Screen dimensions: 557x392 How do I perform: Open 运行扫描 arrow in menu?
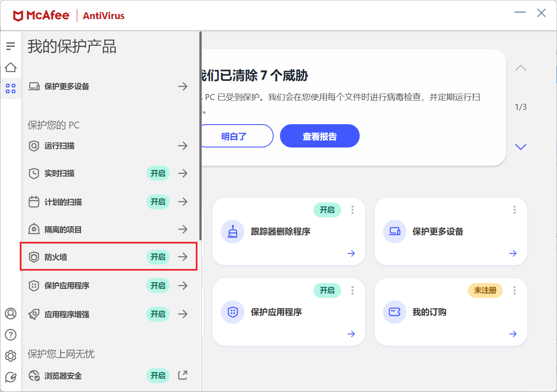coord(183,146)
